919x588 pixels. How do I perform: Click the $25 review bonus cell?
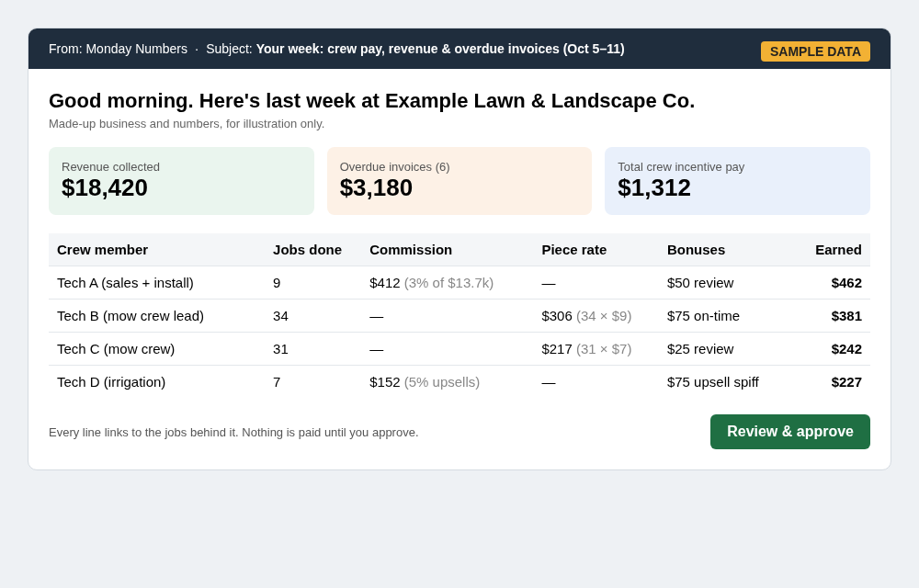699,349
